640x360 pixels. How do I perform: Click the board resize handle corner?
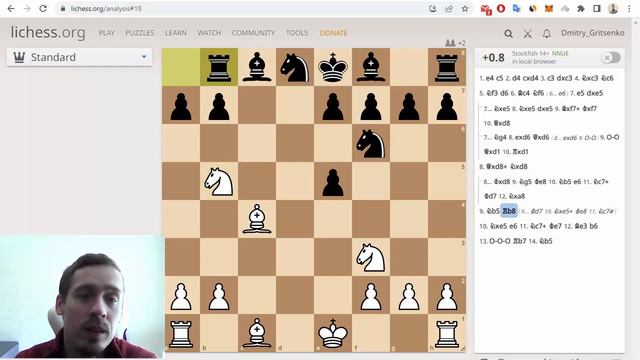click(x=463, y=349)
